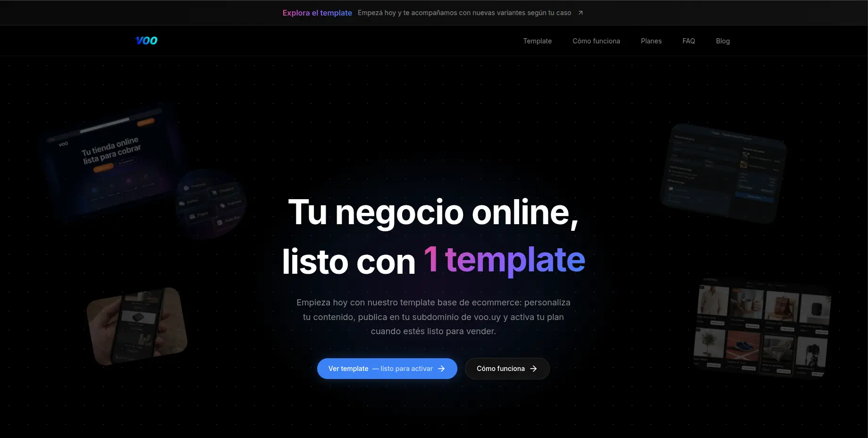The width and height of the screenshot is (868, 438).
Task: Select the hand-holding-phone preview image
Action: coord(137,326)
